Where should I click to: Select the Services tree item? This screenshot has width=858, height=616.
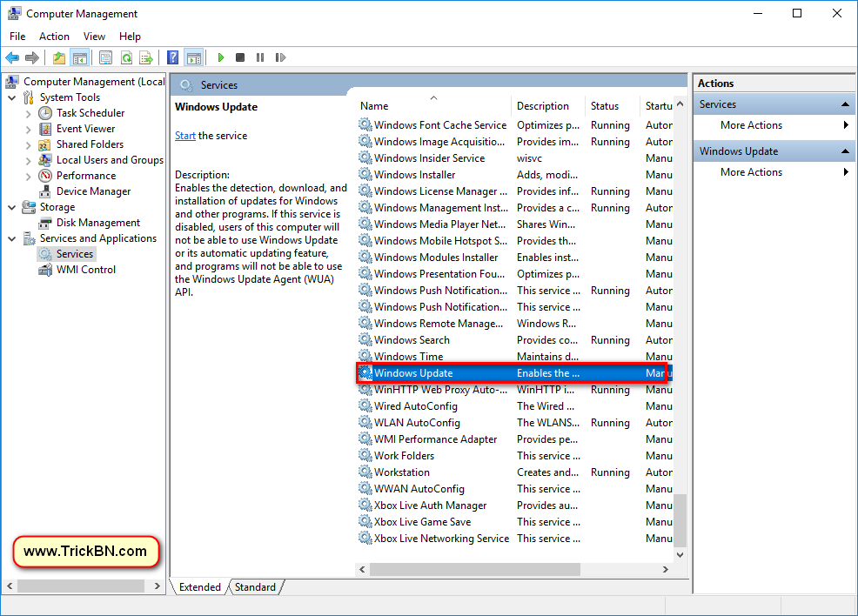click(75, 254)
